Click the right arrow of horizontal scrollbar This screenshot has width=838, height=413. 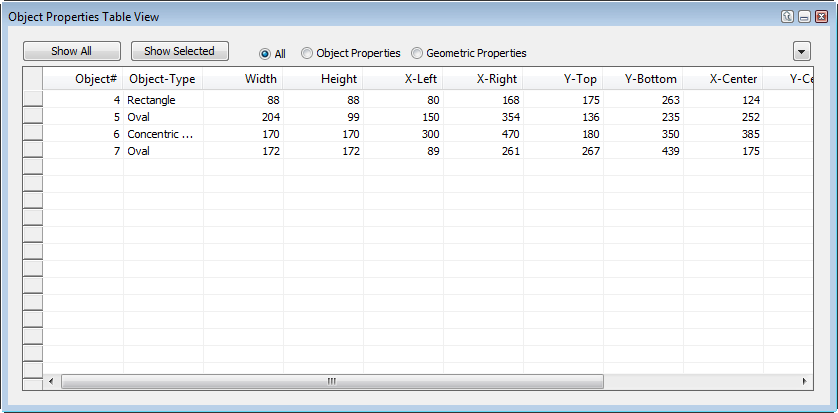[x=803, y=382]
